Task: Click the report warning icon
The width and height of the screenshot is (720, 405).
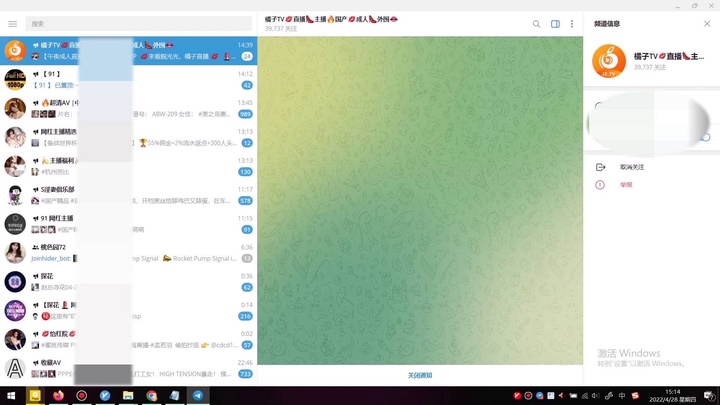Action: click(600, 185)
